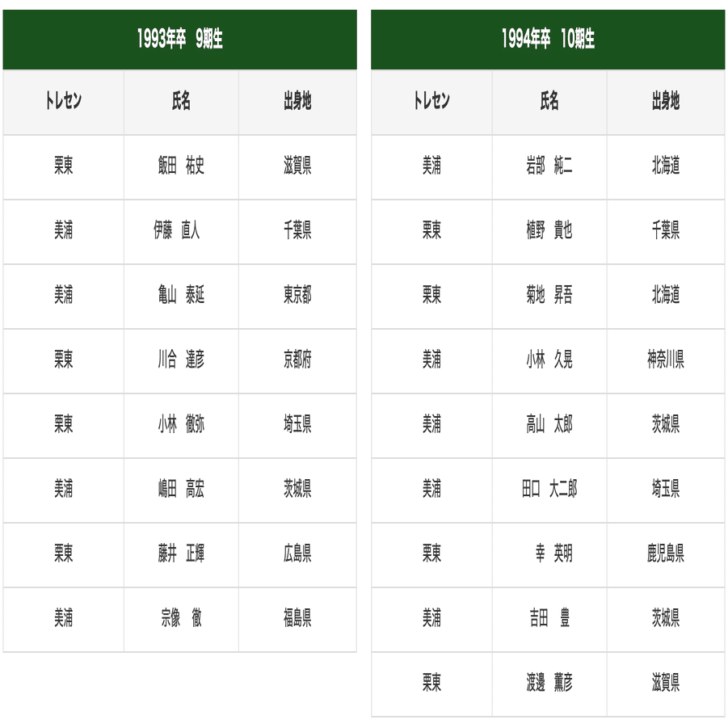
Task: Select the name 岩部 純二
Action: coord(549,166)
